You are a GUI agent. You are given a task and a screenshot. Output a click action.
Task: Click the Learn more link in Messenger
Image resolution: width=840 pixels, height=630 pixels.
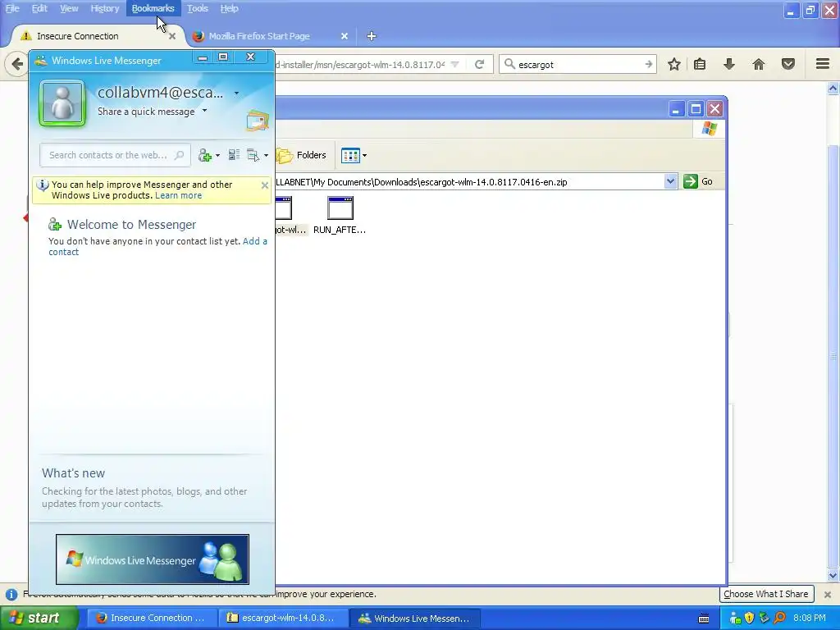click(x=178, y=195)
